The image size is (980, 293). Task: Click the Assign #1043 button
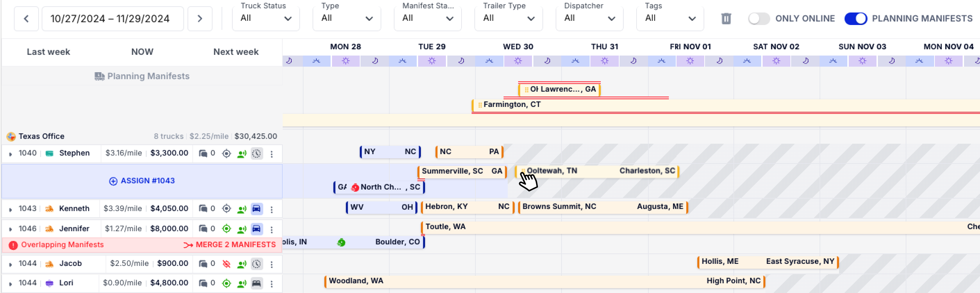(x=142, y=181)
